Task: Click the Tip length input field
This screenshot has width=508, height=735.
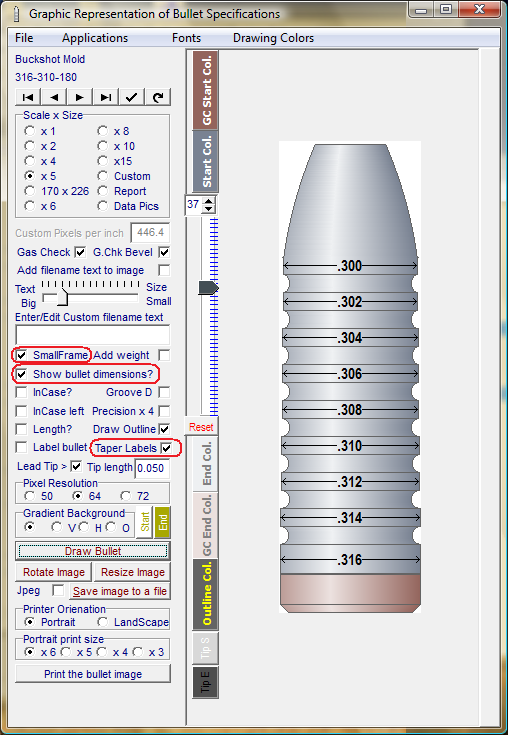Action: pos(152,468)
